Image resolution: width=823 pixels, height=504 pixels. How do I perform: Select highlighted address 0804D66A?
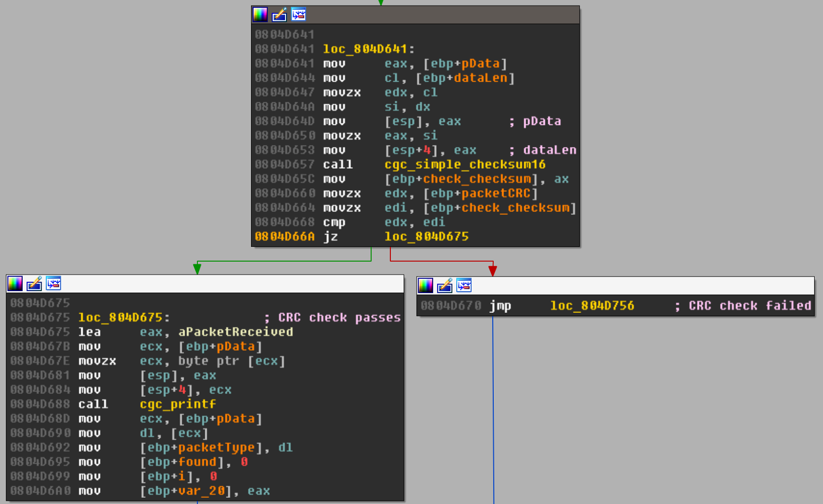[x=284, y=237]
